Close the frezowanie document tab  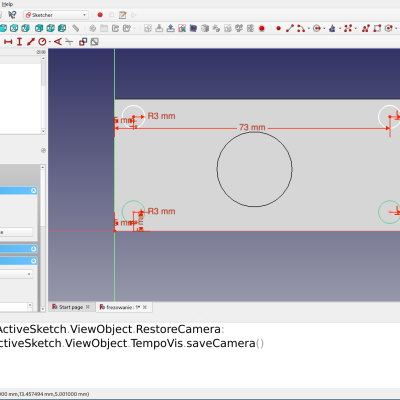pos(145,307)
